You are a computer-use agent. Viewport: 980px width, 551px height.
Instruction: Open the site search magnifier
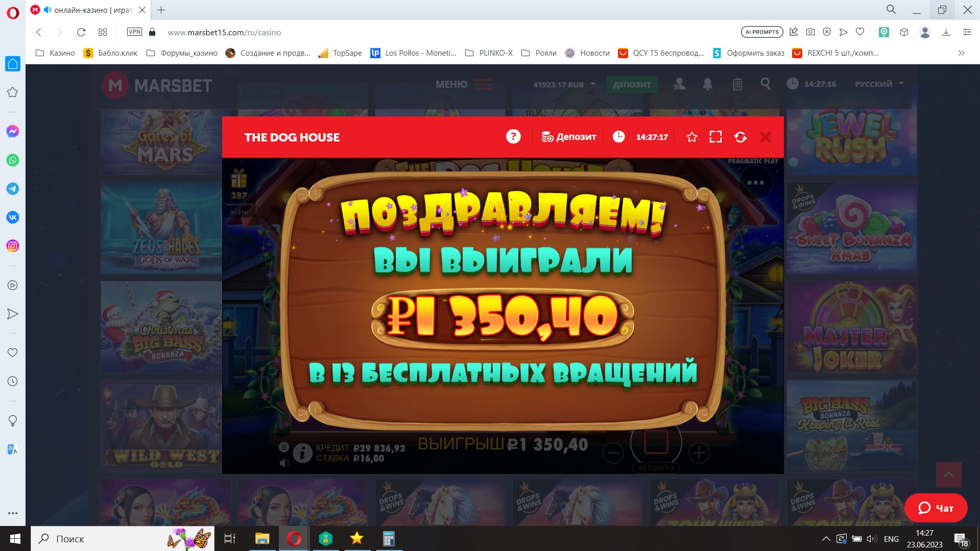(766, 84)
